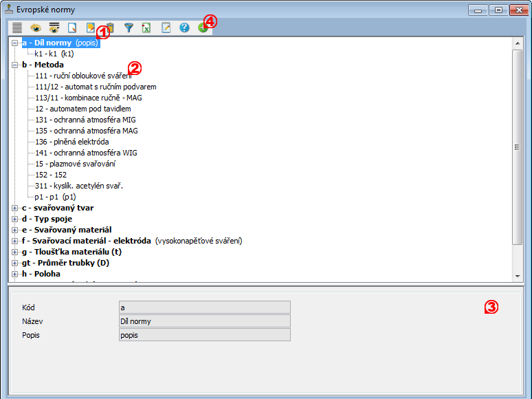This screenshot has height=399, width=532.
Task: Click the list view lines icon in toolbar
Action: 17,28
